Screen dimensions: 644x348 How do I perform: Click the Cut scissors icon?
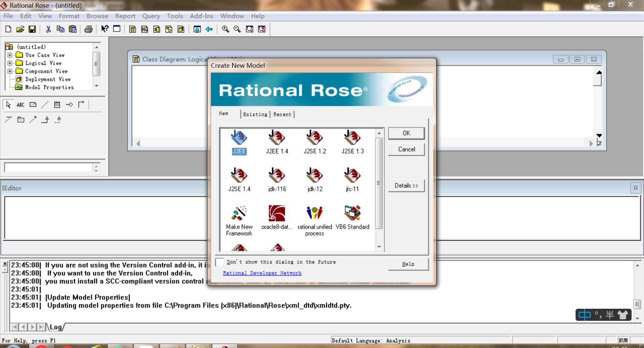[48, 29]
